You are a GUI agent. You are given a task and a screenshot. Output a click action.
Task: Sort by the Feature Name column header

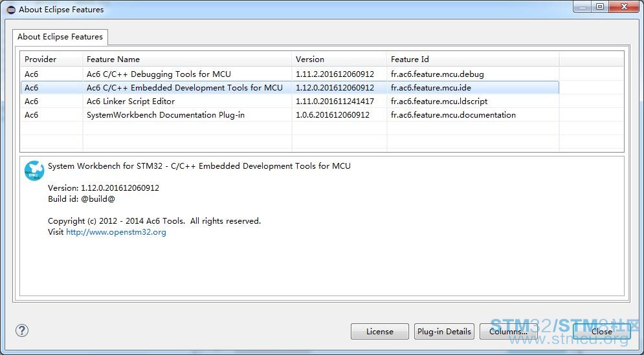pos(187,59)
